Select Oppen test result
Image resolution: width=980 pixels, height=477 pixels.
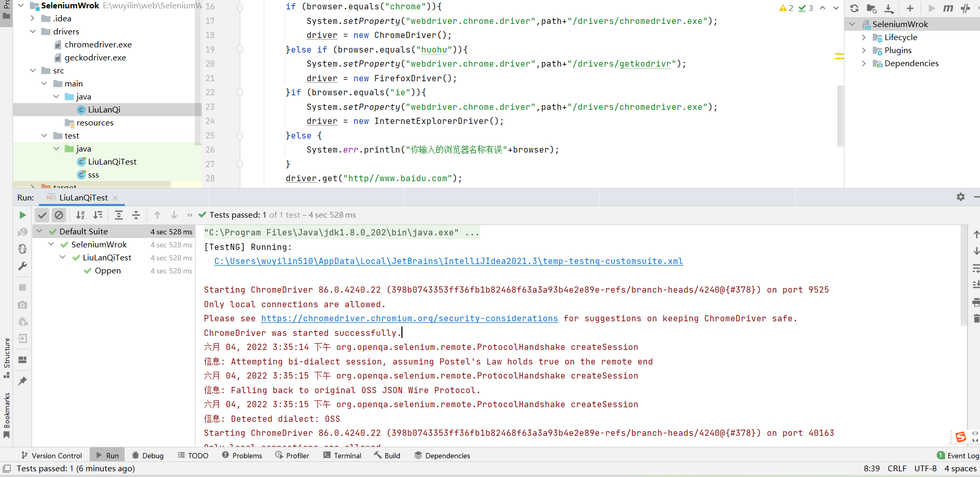tap(107, 271)
